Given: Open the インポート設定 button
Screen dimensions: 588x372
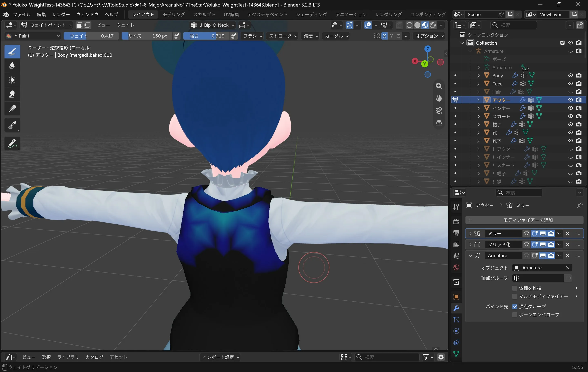Looking at the screenshot, I should (x=220, y=357).
